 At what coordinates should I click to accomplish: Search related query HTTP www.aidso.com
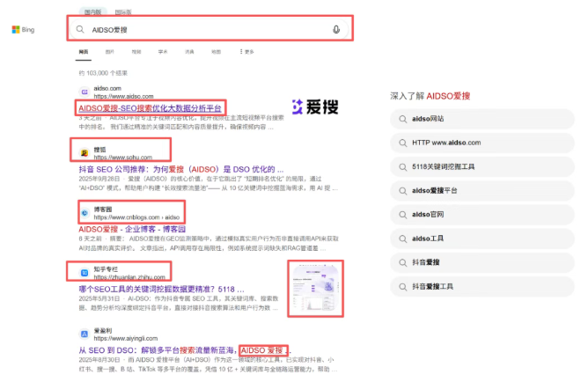tap(481, 143)
